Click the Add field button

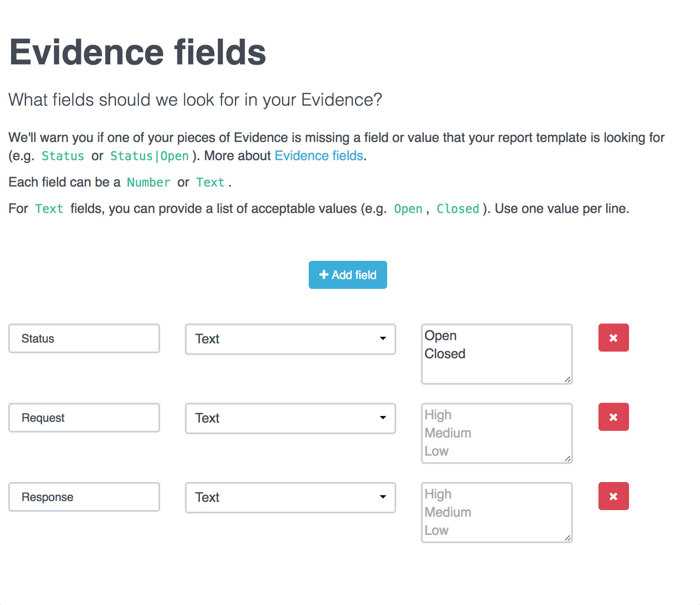(x=348, y=275)
